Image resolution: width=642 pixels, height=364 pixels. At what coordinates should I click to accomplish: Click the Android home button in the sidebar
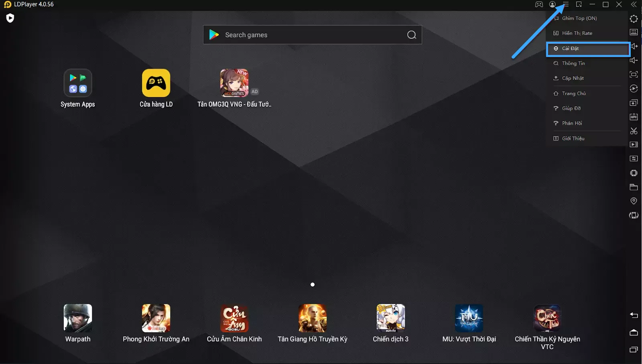(x=634, y=332)
